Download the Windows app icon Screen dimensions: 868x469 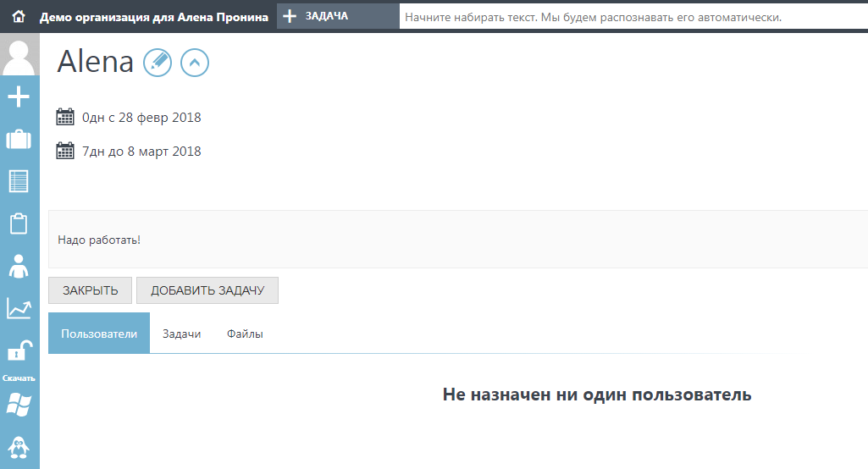(19, 405)
